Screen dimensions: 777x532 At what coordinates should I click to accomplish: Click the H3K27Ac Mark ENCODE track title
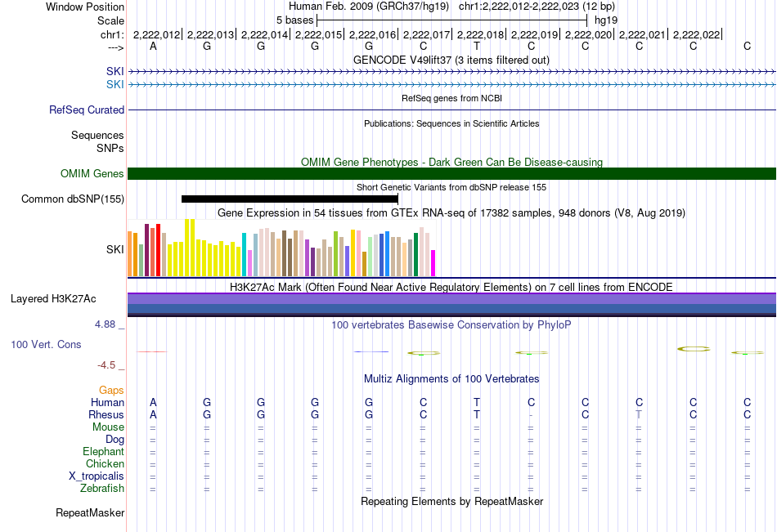451,288
